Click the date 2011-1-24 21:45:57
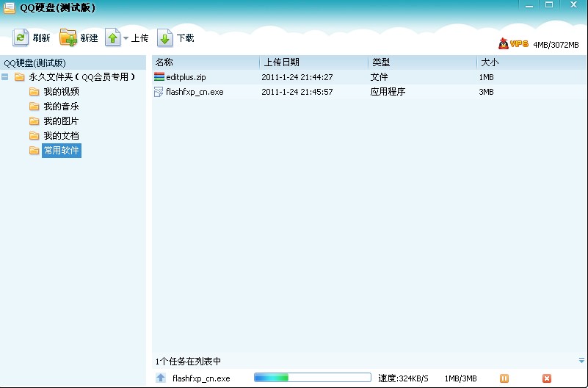Viewport: 588px width, 388px height. click(x=297, y=92)
